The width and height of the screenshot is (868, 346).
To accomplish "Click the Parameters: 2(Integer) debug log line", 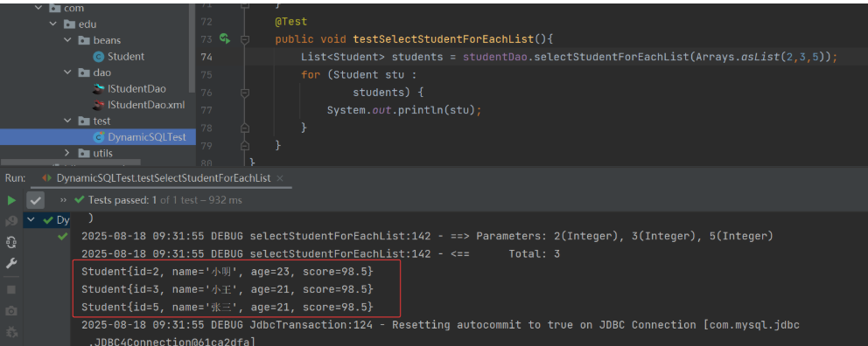I will 427,236.
